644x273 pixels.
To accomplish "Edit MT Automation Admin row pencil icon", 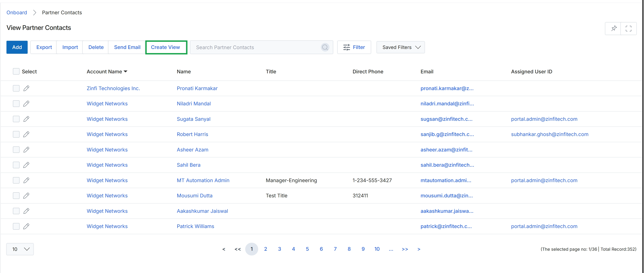I will [26, 180].
